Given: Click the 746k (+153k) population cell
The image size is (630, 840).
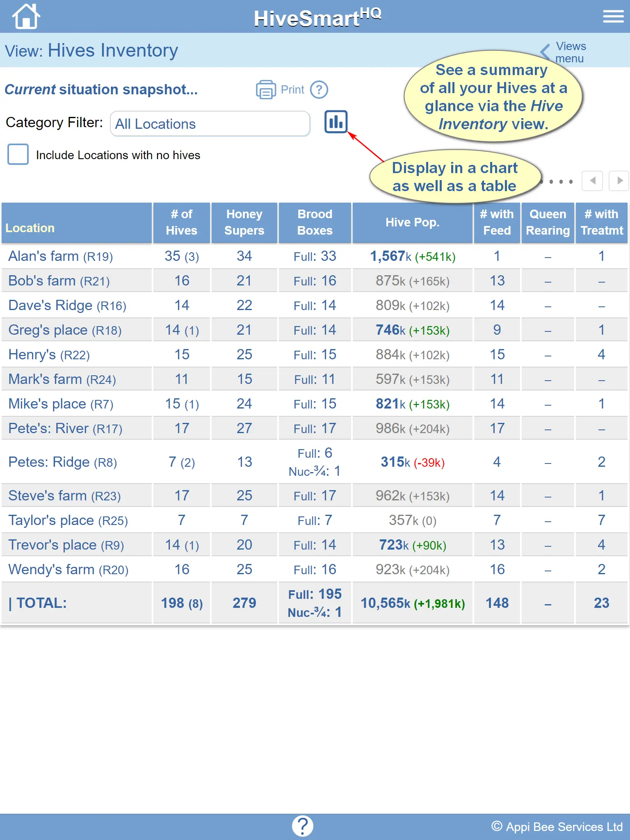Looking at the screenshot, I should [x=413, y=330].
